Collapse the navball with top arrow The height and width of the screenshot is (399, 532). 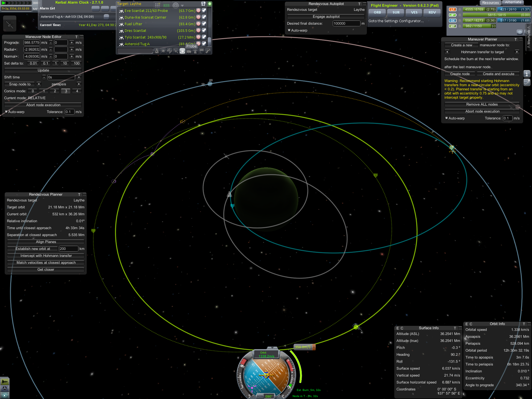pyautogui.click(x=272, y=348)
